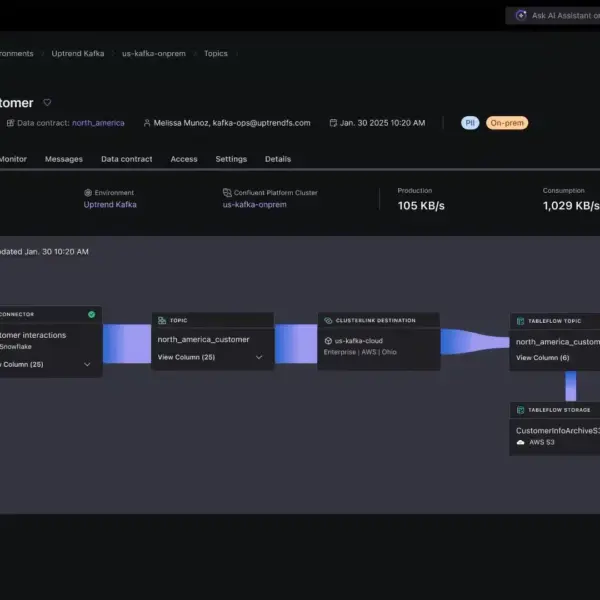This screenshot has height=600, width=600.
Task: Click the Environment globe icon
Action: pos(88,192)
